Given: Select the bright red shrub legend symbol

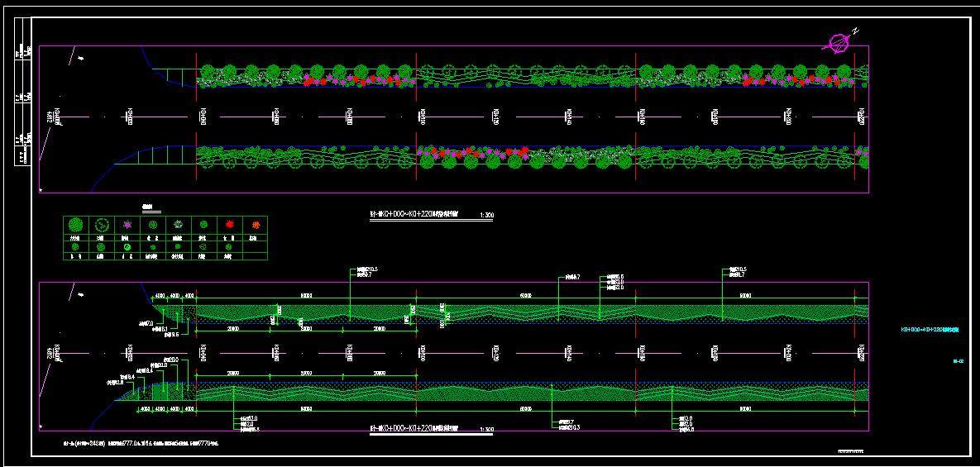Looking at the screenshot, I should [x=229, y=224].
